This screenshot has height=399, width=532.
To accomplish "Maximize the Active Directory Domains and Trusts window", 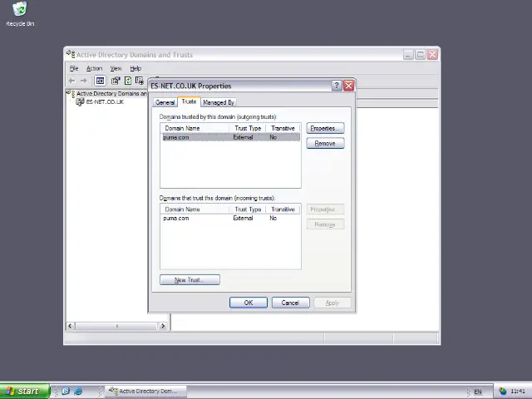I will pyautogui.click(x=420, y=55).
